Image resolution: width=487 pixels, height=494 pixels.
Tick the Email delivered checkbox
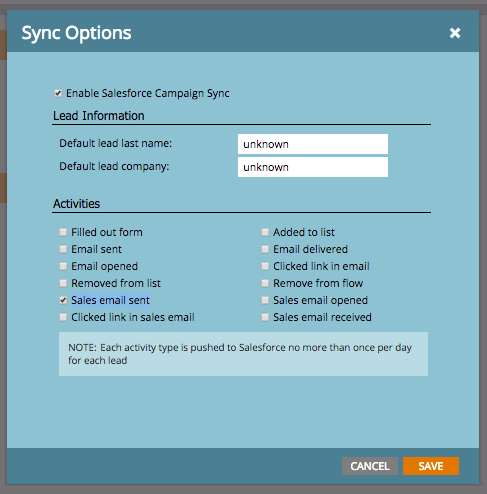tap(265, 249)
